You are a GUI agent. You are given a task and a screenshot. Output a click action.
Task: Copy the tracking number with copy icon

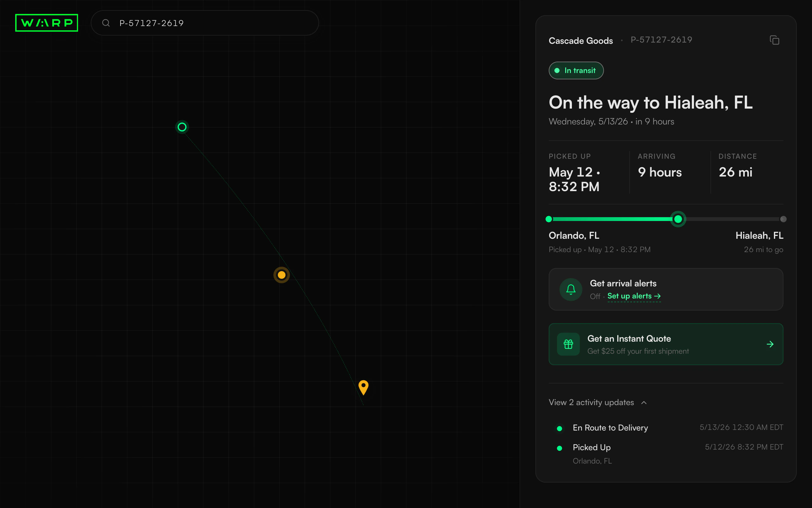(x=775, y=40)
